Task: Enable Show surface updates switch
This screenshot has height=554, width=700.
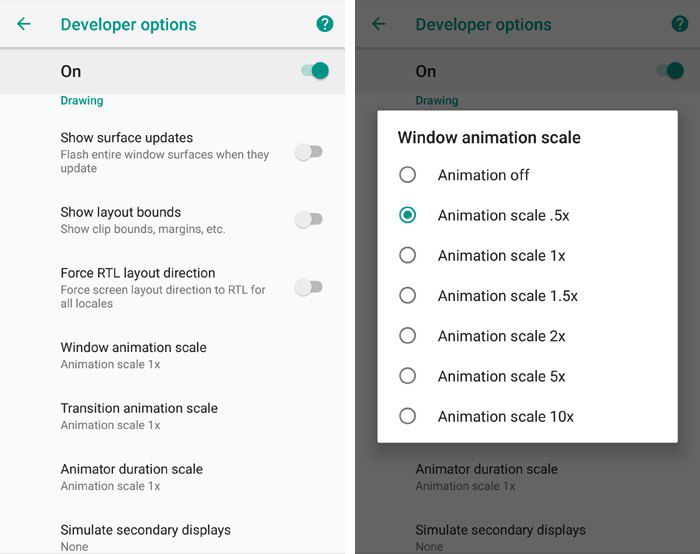Action: click(x=308, y=152)
